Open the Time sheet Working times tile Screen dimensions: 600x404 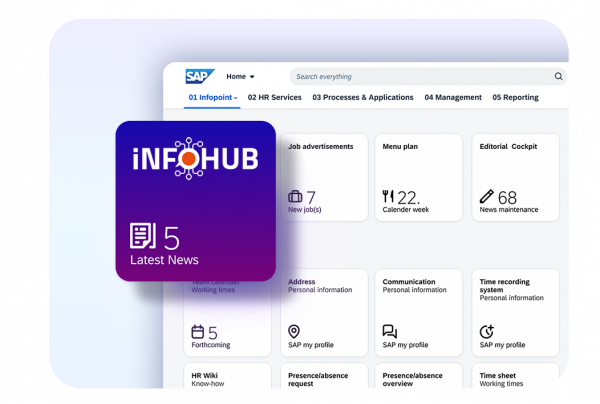coord(515,376)
